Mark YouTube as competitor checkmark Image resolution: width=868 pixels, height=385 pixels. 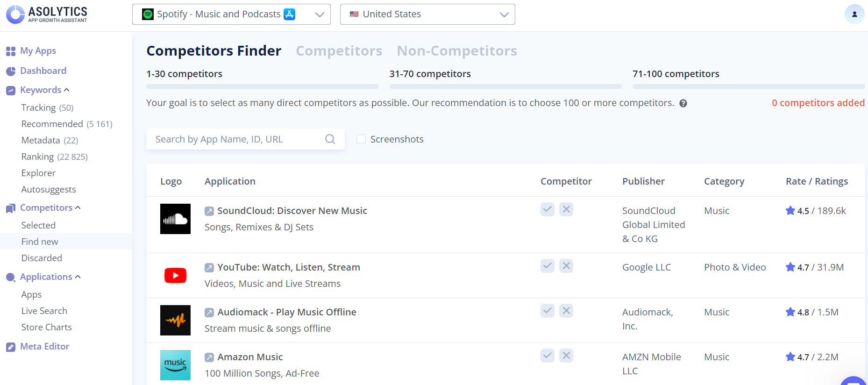548,266
